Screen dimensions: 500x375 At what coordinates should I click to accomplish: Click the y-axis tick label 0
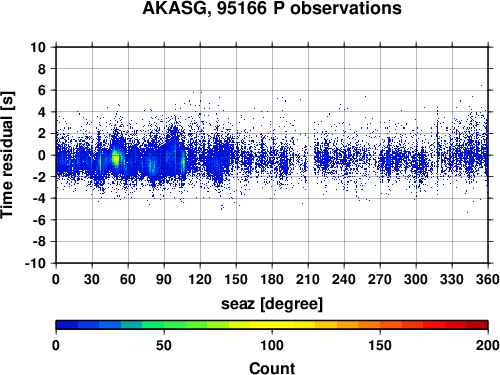[x=42, y=155]
